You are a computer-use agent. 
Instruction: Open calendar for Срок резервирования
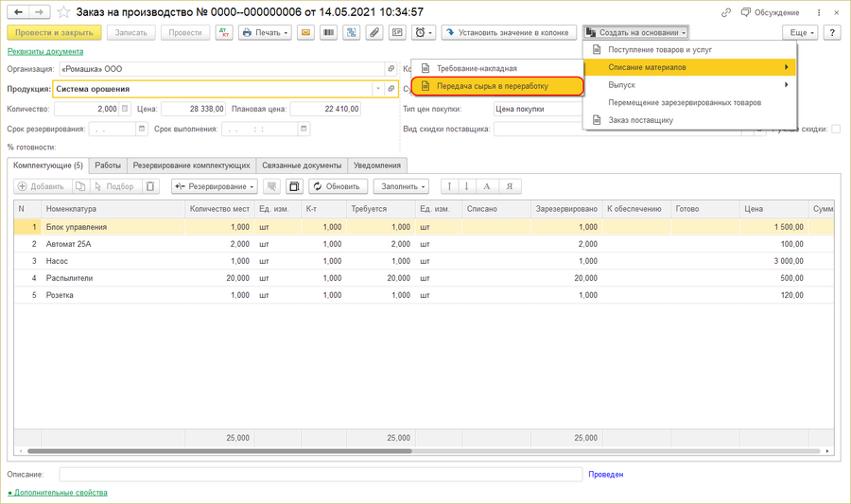tap(142, 129)
